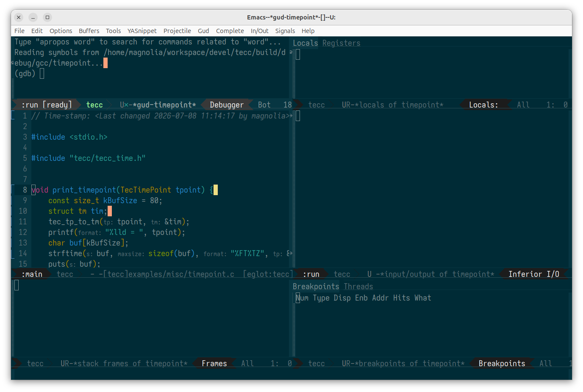Viewport: 583px width, 392px height.
Task: Click the 'What' breakpoints column header
Action: coord(423,298)
